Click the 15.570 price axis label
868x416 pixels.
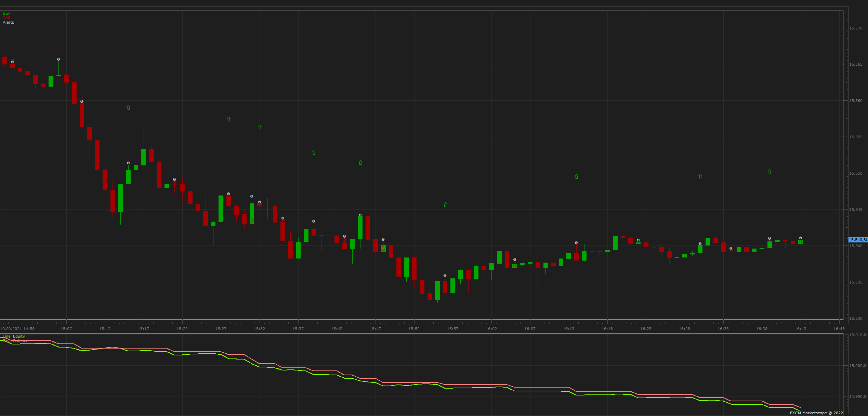856,28
